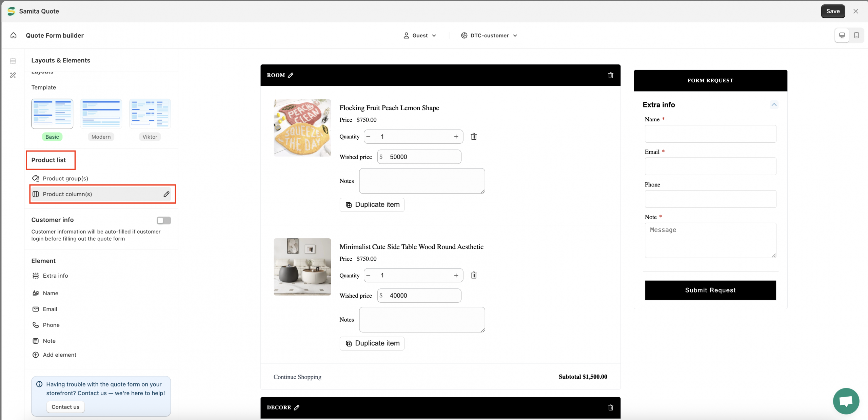Screen dimensions: 868x420
Task: Switch to mobile preview icon
Action: tap(856, 35)
